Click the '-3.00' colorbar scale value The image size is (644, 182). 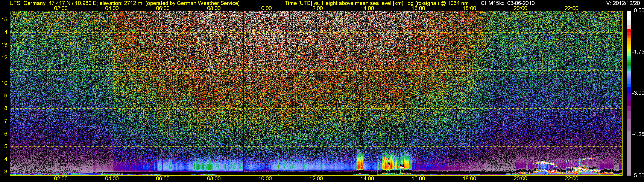coord(638,93)
